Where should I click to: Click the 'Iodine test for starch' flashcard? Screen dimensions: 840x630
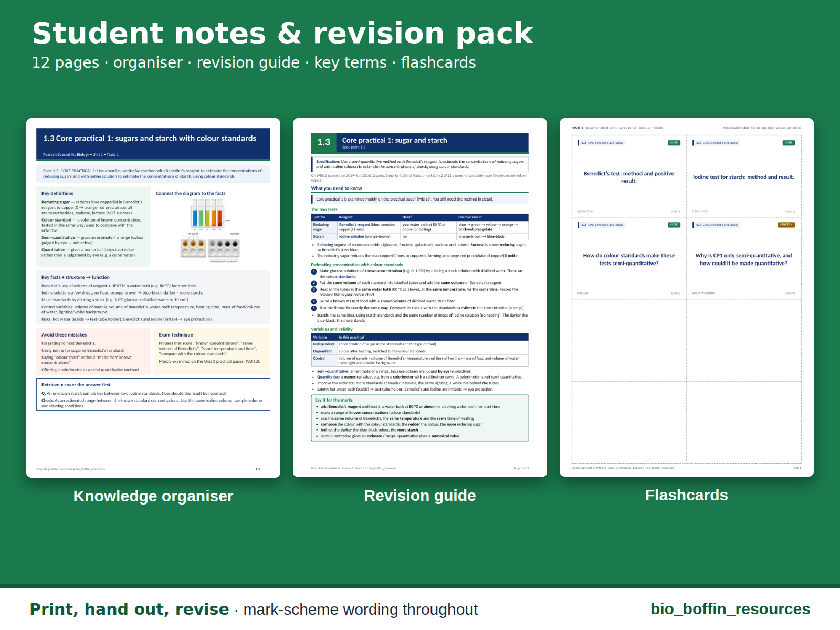coord(743,177)
